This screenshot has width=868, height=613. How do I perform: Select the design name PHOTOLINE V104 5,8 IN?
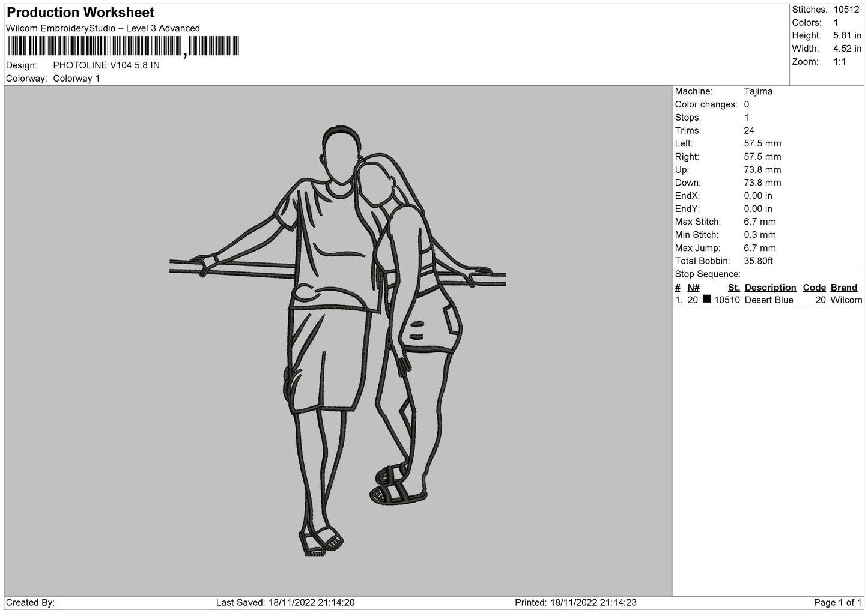[x=106, y=65]
